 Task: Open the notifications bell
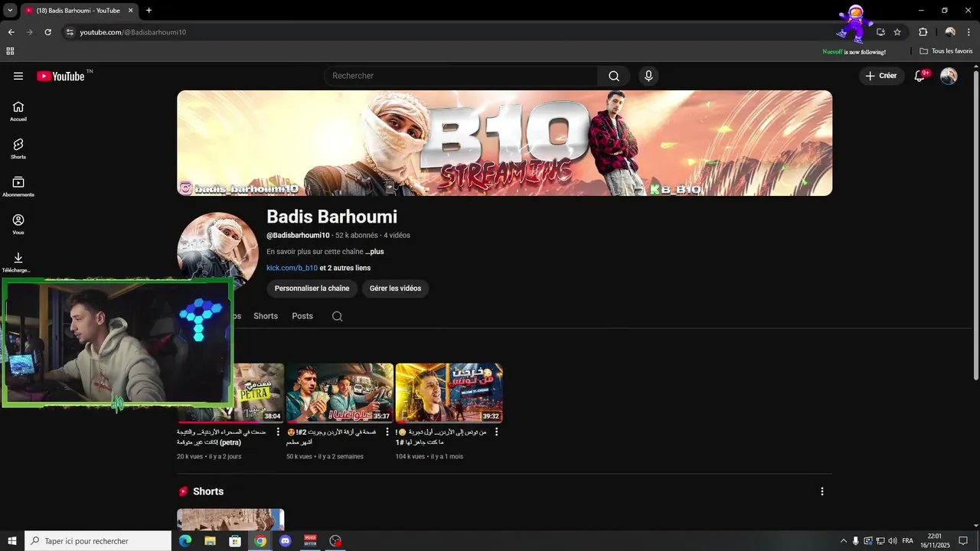[920, 76]
